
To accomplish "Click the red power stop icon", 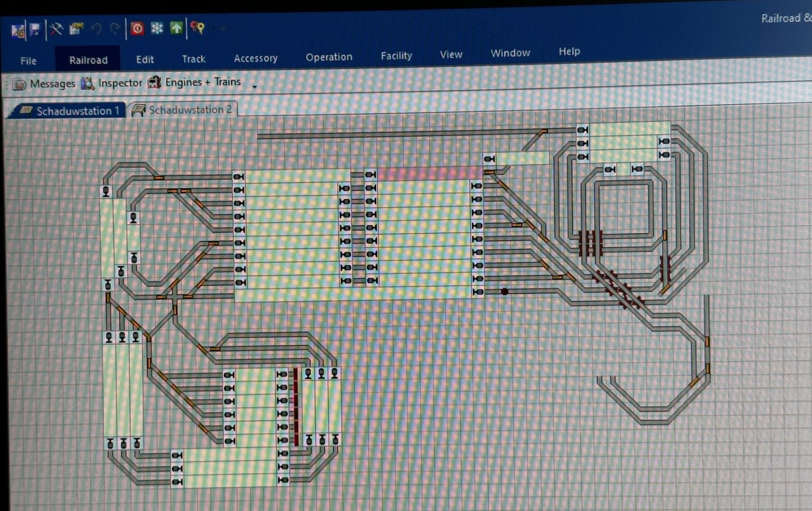I will (137, 28).
